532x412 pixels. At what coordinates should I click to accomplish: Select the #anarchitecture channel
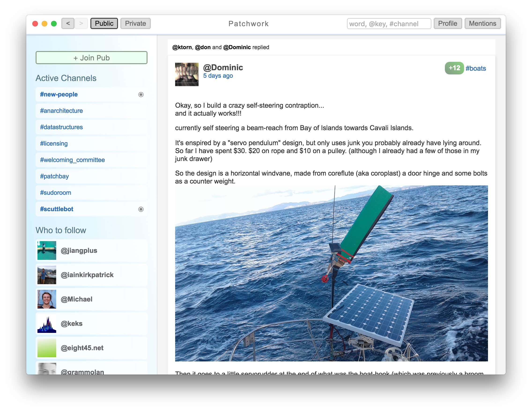point(62,111)
